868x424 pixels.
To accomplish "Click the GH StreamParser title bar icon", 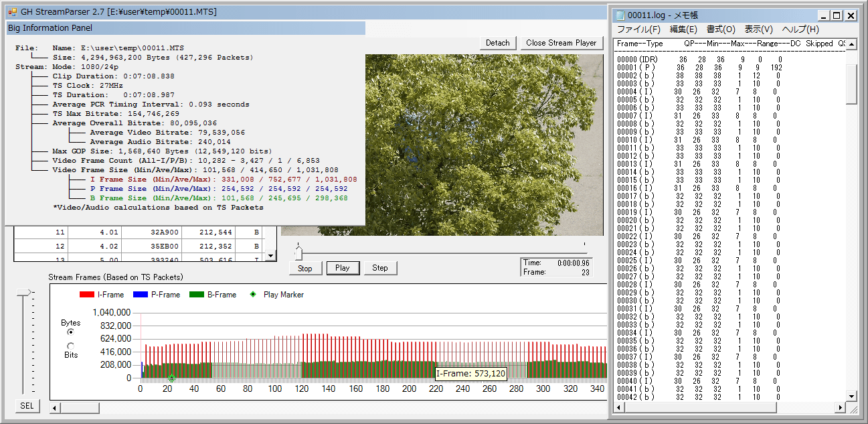I will coord(12,12).
